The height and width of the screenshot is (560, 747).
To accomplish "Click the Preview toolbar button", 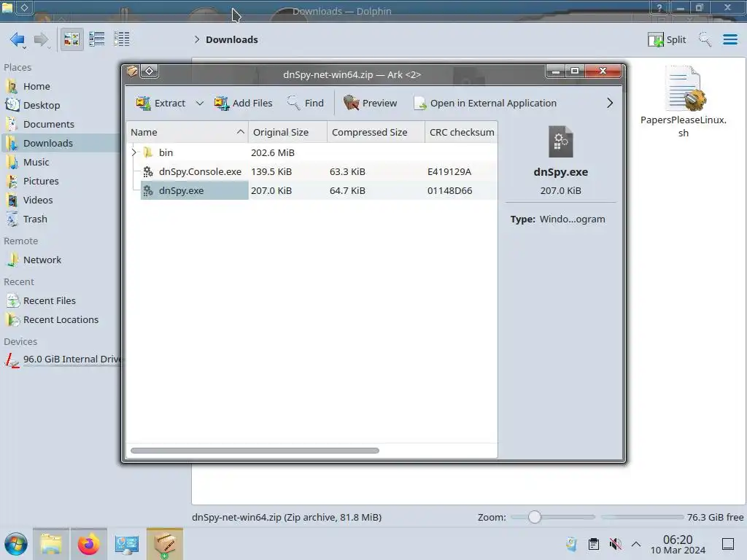I will (370, 103).
